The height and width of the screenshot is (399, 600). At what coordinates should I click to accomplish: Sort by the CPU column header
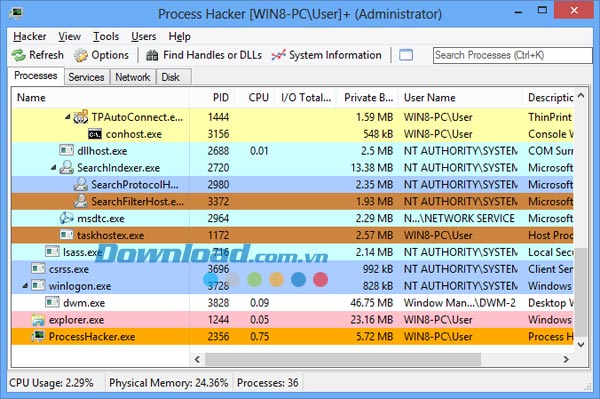254,98
